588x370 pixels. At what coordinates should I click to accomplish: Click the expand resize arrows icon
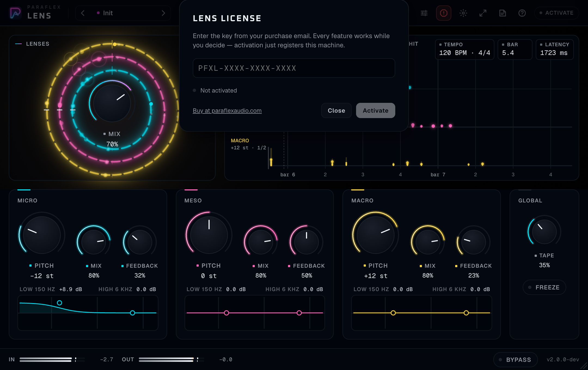(483, 13)
